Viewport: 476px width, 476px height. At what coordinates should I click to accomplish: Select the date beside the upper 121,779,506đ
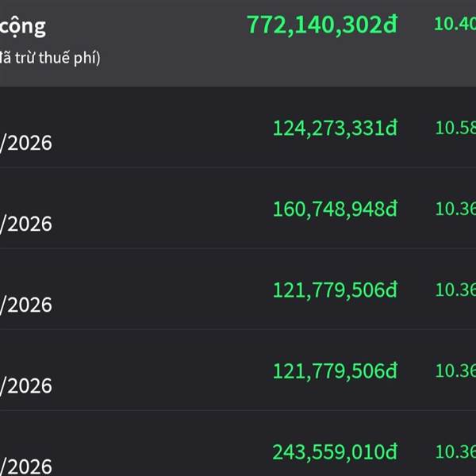click(x=26, y=305)
